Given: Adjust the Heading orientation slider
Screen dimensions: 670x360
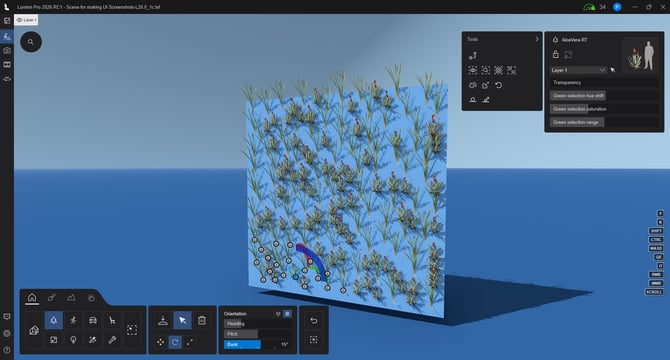Looking at the screenshot, I should pos(258,324).
